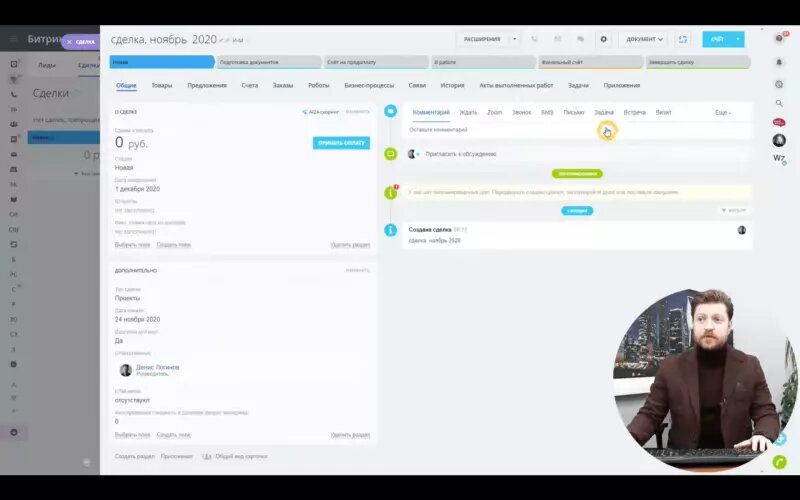The width and height of the screenshot is (800, 500).
Task: Select Задача in the timeline editor
Action: [x=604, y=112]
